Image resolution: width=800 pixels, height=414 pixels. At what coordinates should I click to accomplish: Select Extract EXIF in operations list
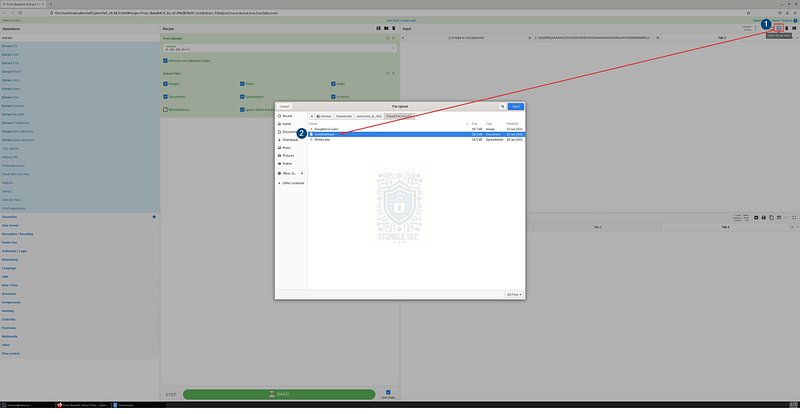pos(80,63)
